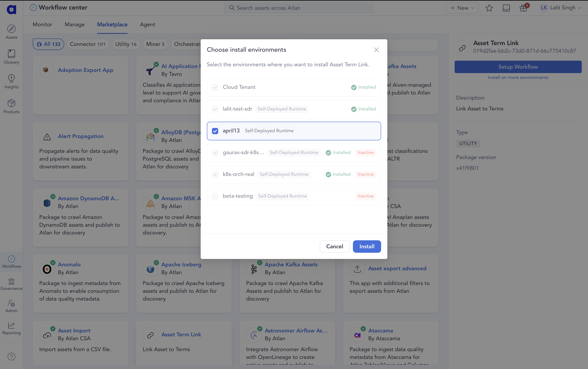Click the Asset Term Link chain icon in side panel
588x369 pixels.
[462, 48]
